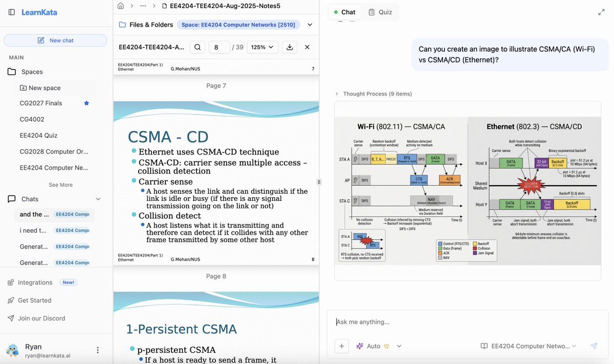Viewport: 614px width, 364px height.
Task: Open search in the PDF viewer toolbar
Action: click(x=198, y=47)
